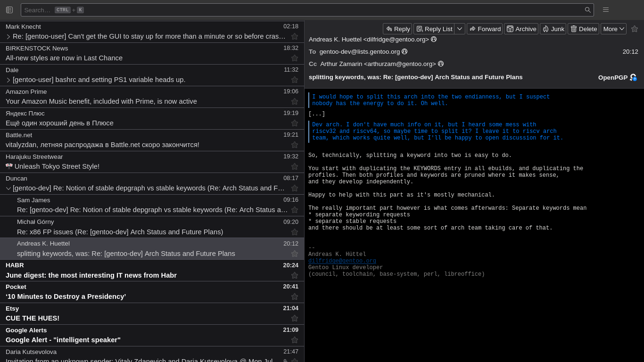Click the search magnifier icon
Viewport: 644px width, 362px height.
[587, 10]
